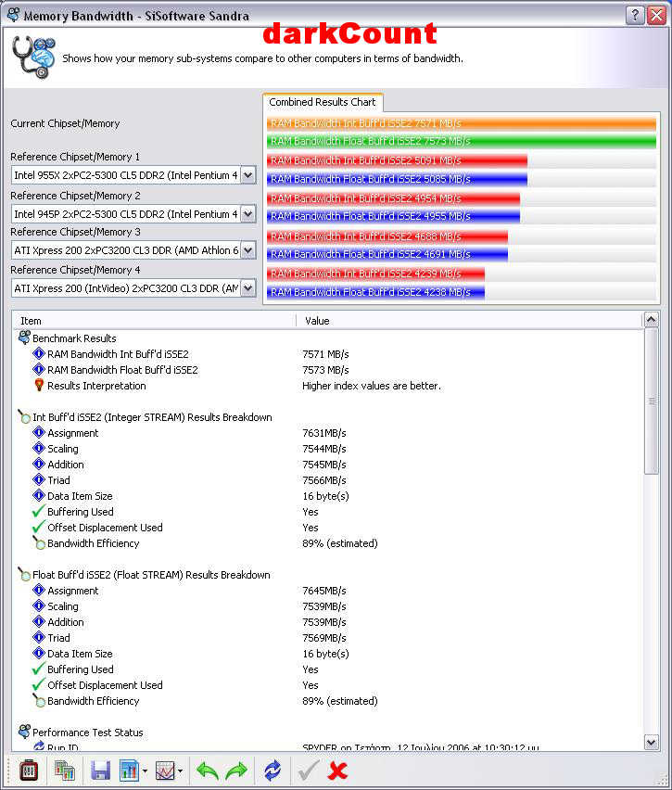Select the ATI Xpress 200 (IntVideo) combo box
Viewport: 672px width, 790px height.
pos(133,288)
